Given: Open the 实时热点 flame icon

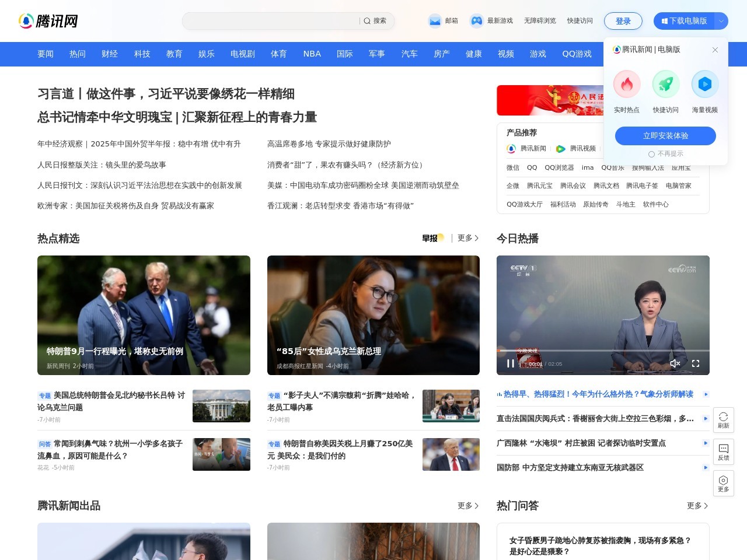Looking at the screenshot, I should [627, 84].
